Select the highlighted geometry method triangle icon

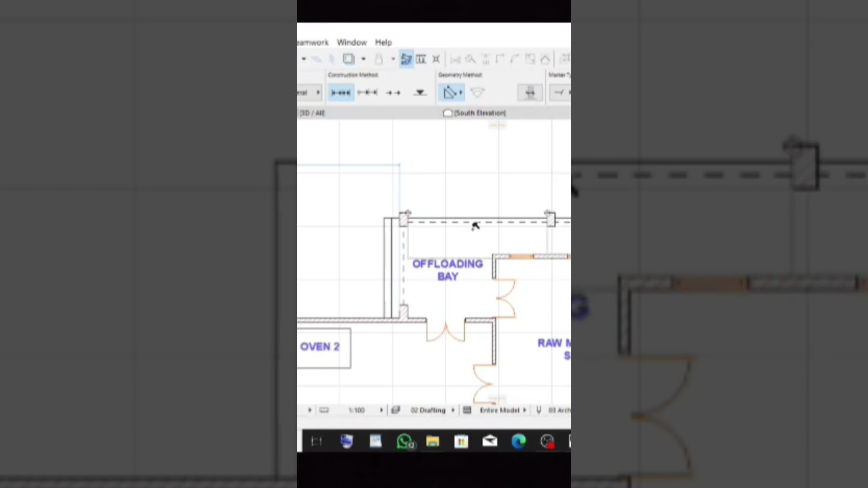pyautogui.click(x=452, y=93)
